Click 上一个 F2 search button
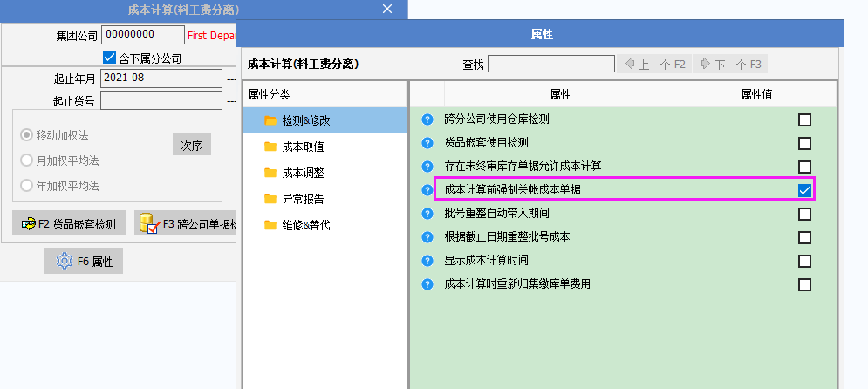The height and width of the screenshot is (389, 868). [654, 65]
